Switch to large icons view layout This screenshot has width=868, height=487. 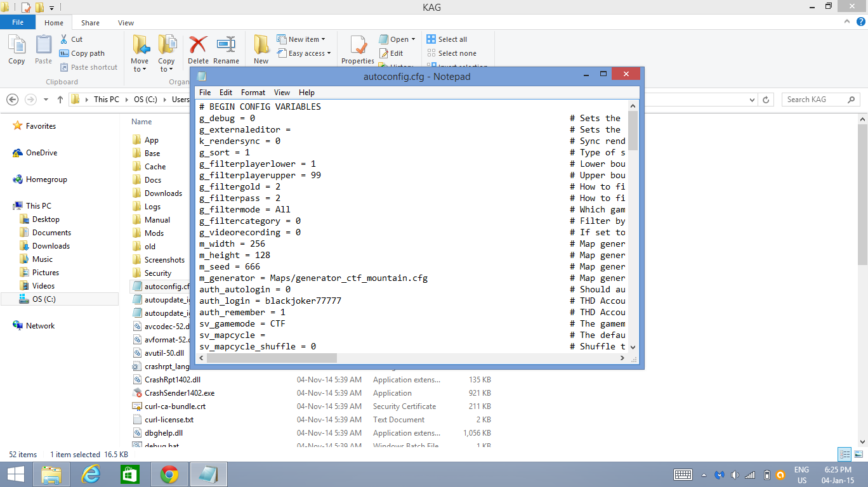[857, 454]
